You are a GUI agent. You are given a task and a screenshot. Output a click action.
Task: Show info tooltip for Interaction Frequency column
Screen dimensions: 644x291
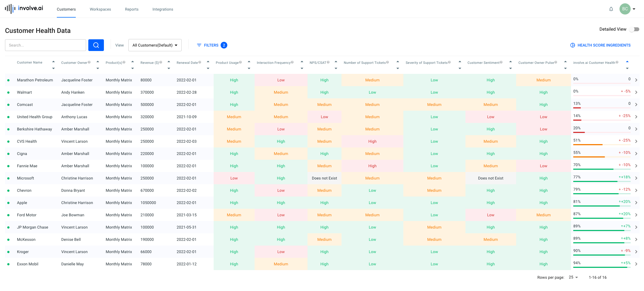pyautogui.click(x=292, y=62)
